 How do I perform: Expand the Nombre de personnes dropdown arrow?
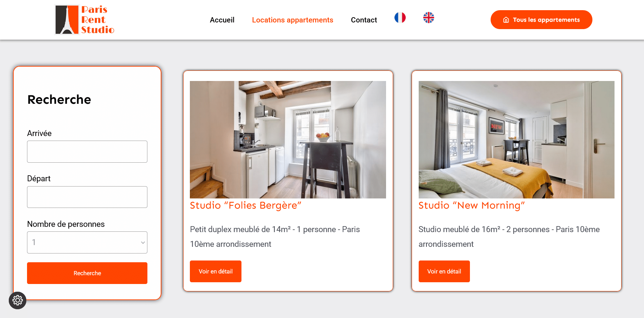coord(143,243)
